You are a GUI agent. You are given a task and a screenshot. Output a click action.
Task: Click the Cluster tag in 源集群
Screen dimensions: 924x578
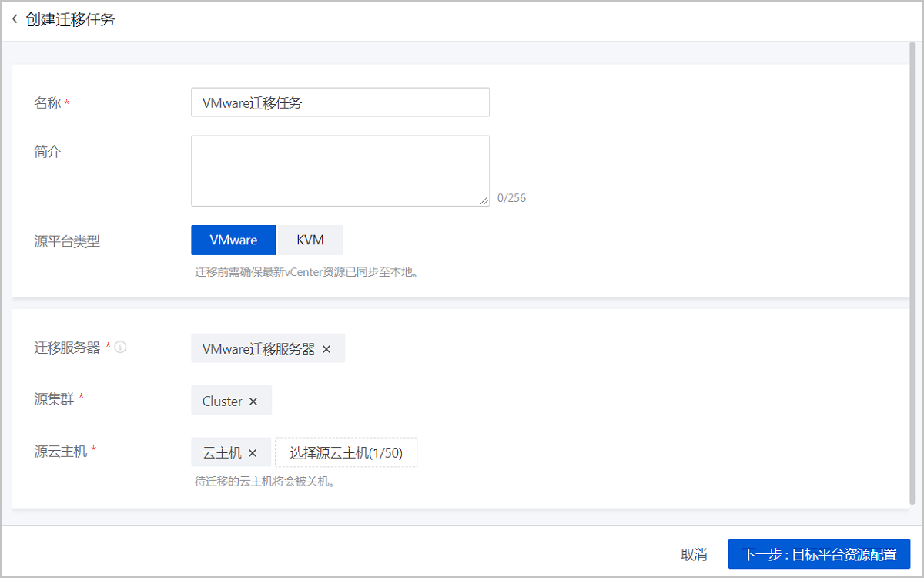(x=222, y=402)
